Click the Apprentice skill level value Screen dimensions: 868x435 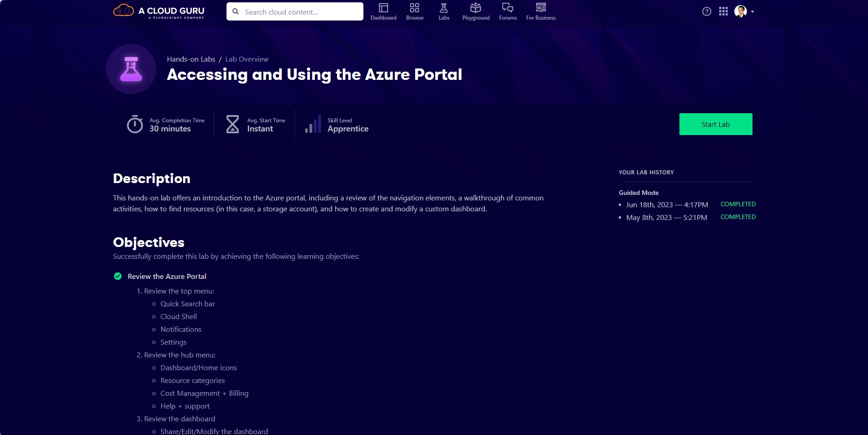click(x=348, y=129)
